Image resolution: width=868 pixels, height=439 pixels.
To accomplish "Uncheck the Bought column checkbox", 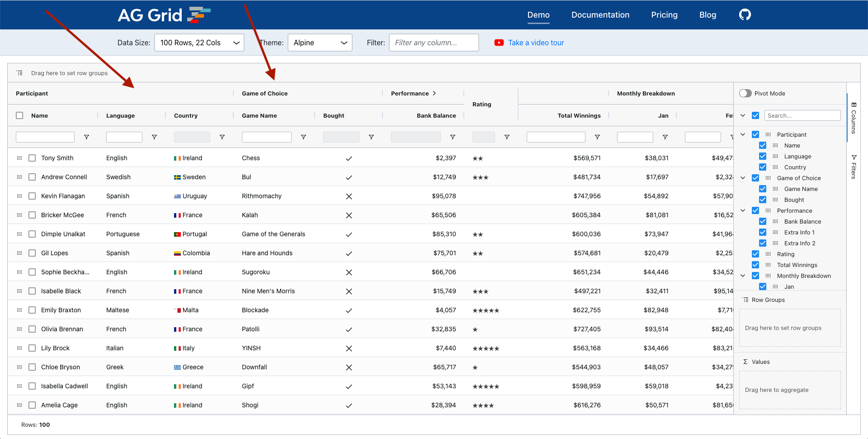I will tap(763, 200).
